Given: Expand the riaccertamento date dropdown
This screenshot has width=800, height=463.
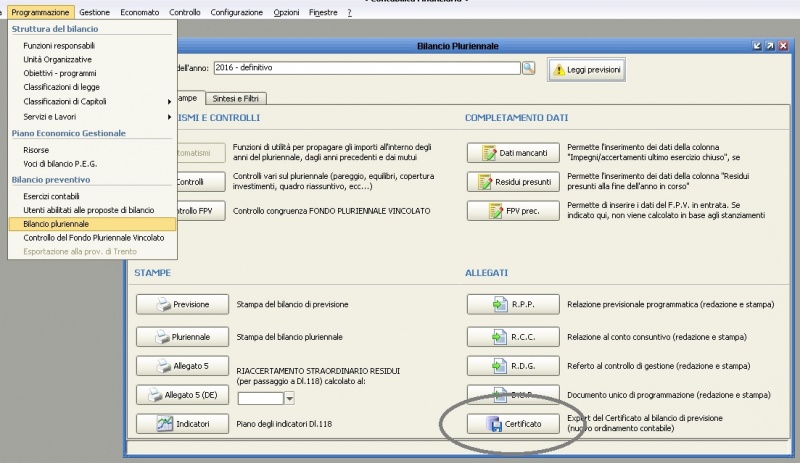Looking at the screenshot, I should click(290, 398).
